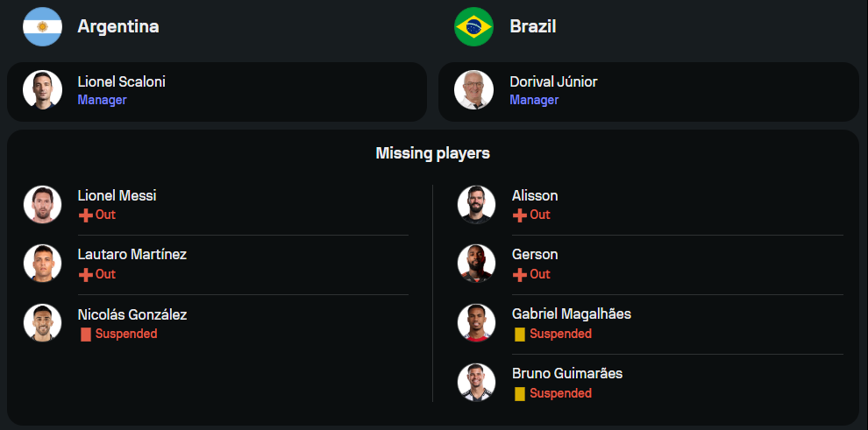Open Bruno Guimarães player name

pos(566,373)
